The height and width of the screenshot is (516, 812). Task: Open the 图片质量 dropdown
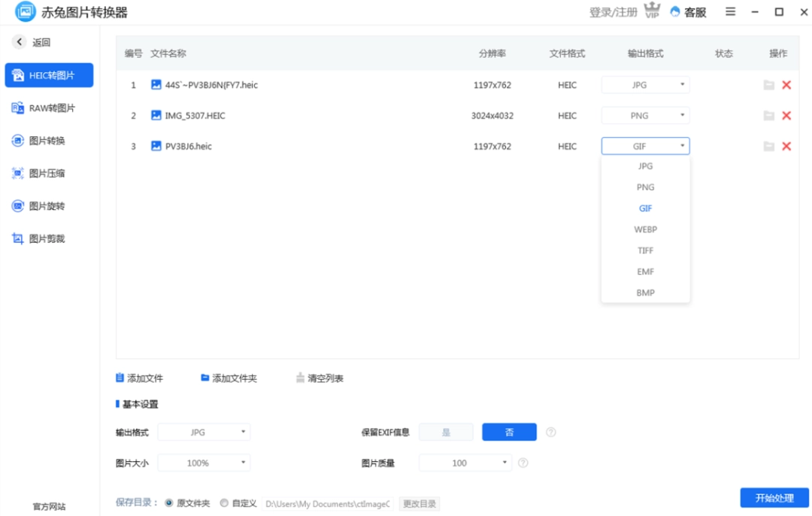pos(465,462)
